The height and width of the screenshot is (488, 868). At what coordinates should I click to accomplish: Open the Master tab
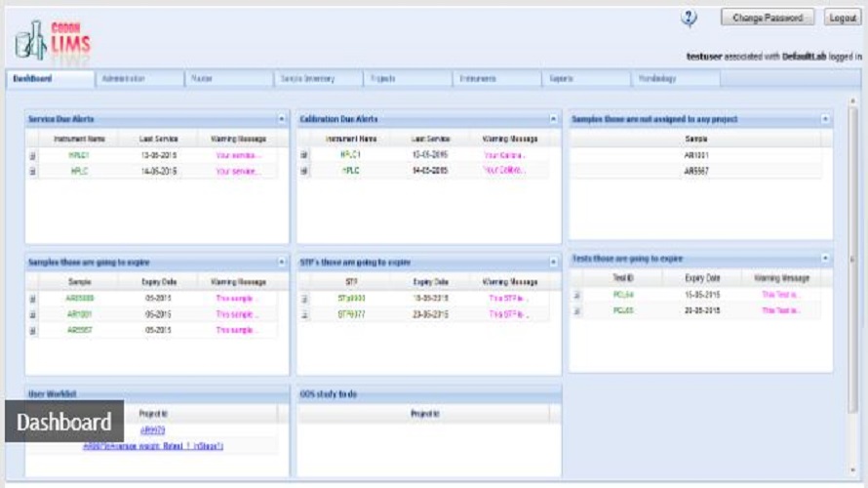[229, 79]
